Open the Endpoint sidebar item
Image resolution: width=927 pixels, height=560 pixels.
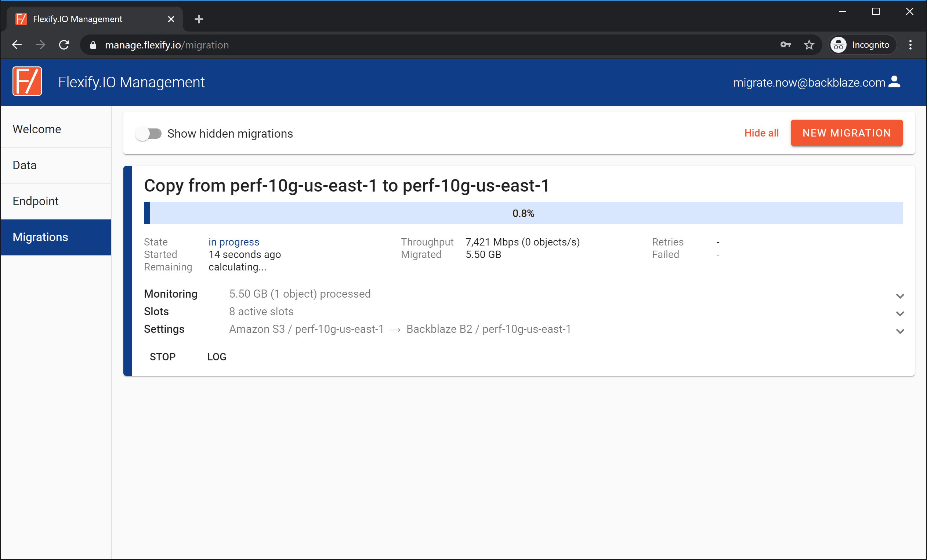[x=56, y=201]
